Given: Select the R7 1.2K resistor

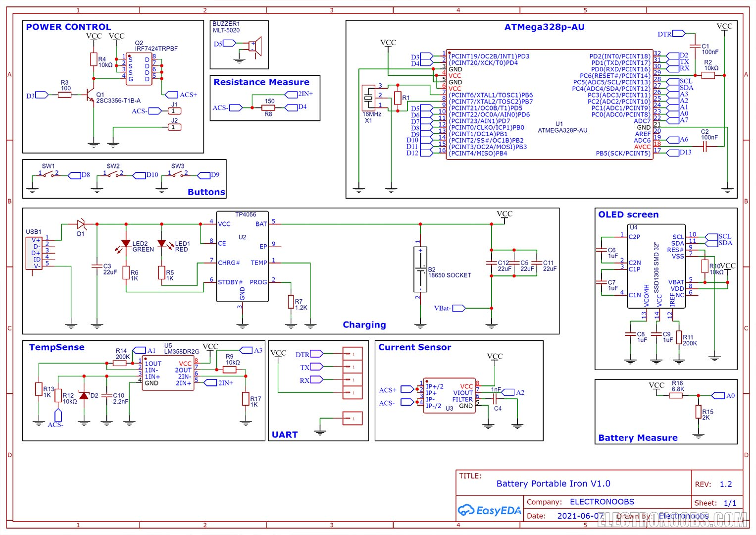Looking at the screenshot, I should tap(291, 302).
